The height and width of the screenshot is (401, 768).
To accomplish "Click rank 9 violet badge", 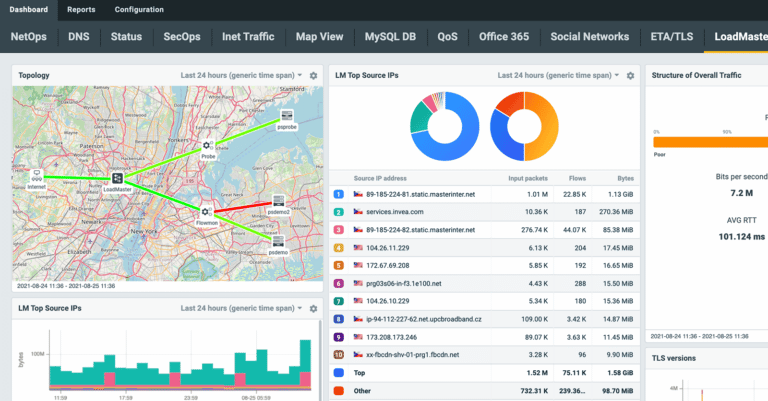I will click(x=338, y=337).
